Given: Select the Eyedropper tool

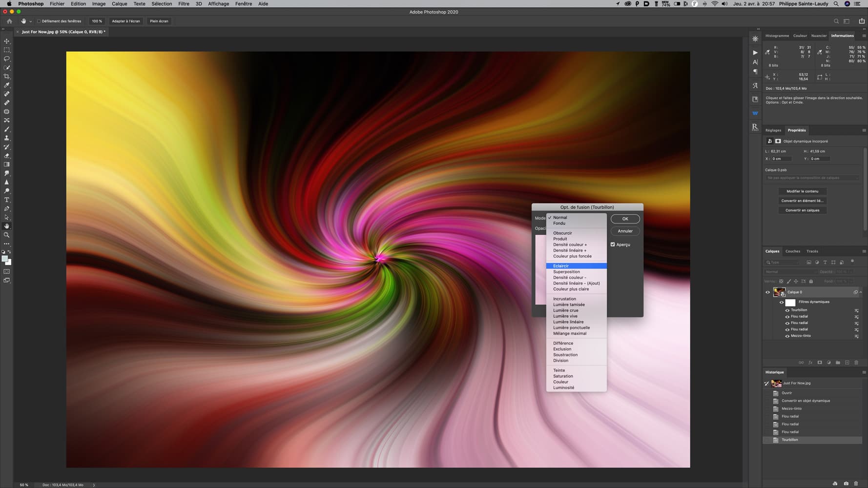Looking at the screenshot, I should [x=7, y=85].
